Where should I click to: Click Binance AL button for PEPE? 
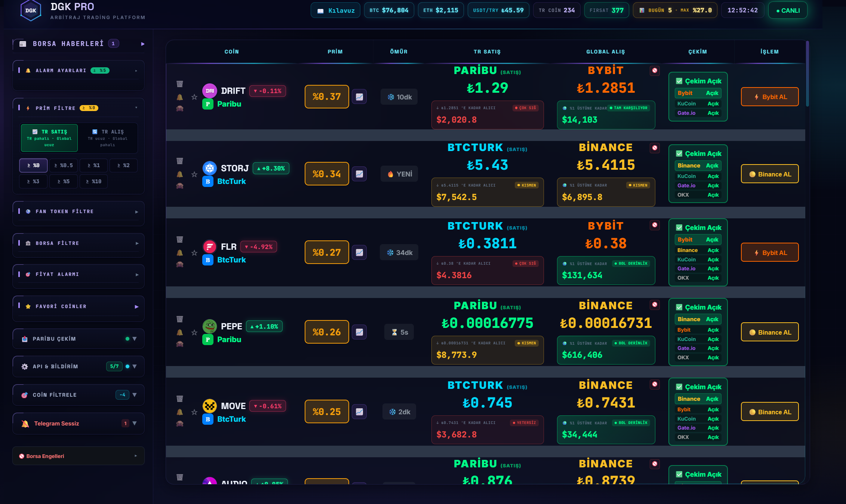coord(770,332)
